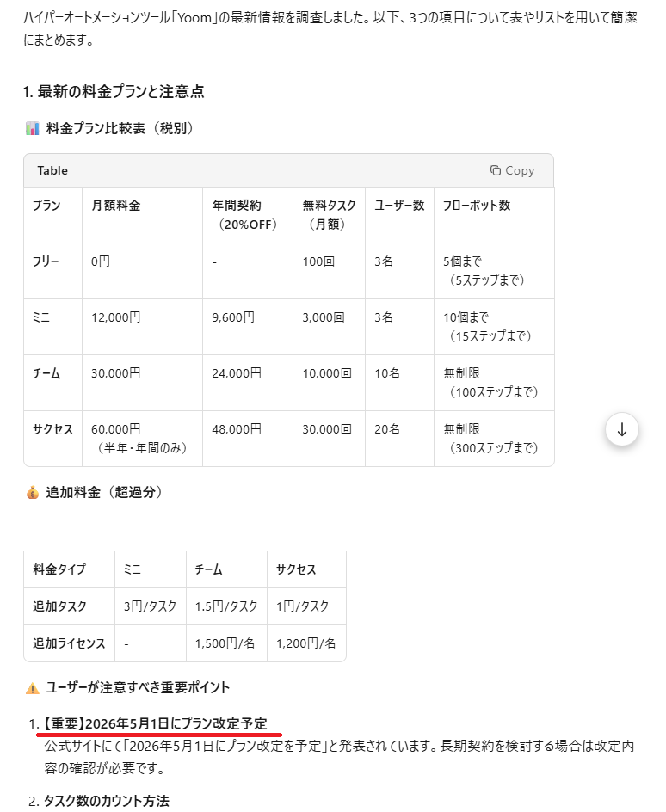666x812 pixels.
Task: Click 【重要】2026年5月1日にプラン改定予定 list item
Action: (156, 723)
